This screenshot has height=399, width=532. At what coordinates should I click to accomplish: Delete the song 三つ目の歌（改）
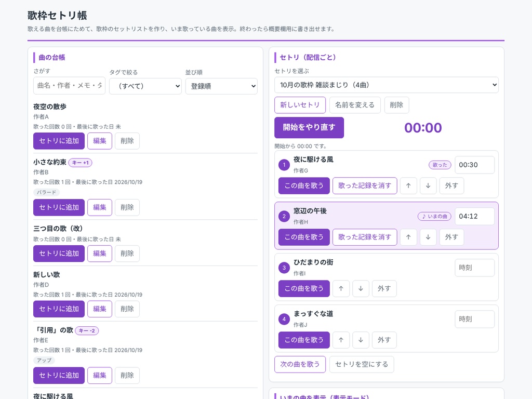[127, 254]
